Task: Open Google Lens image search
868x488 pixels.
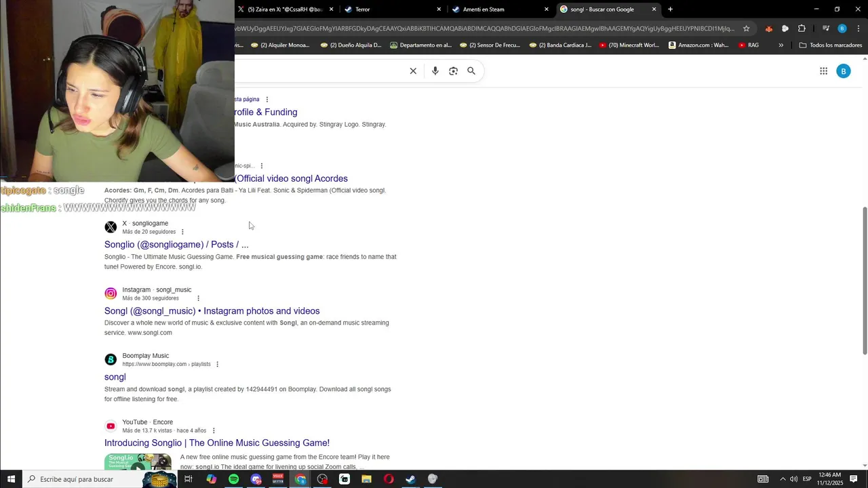Action: coord(454,71)
